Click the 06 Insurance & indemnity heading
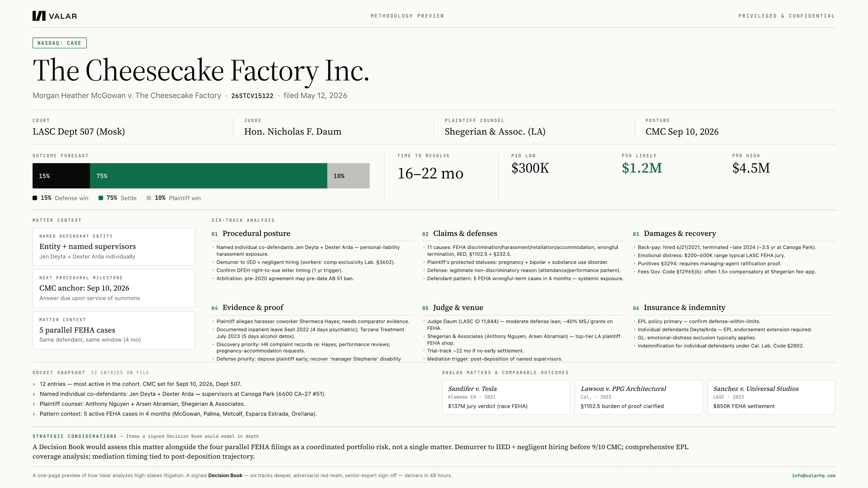The image size is (868, 488). (x=679, y=307)
